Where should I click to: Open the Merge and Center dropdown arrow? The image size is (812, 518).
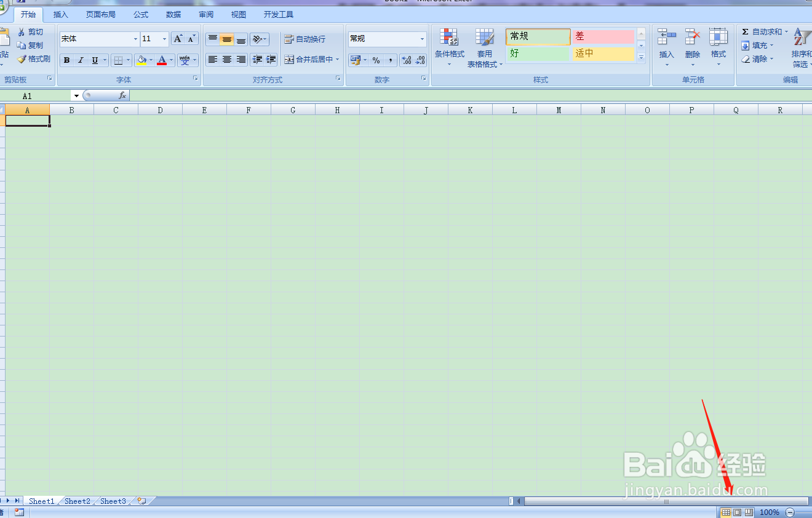(338, 60)
